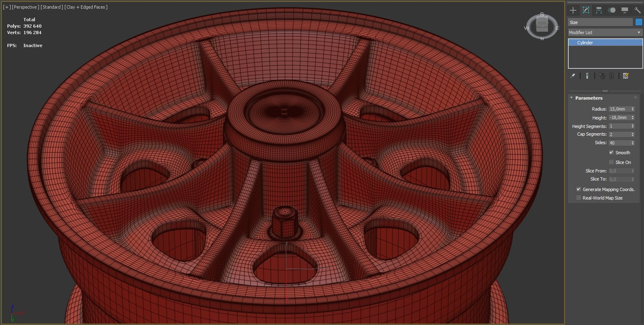The image size is (644, 325).
Task: Click the Parameters rollout drag handle
Action: click(635, 98)
